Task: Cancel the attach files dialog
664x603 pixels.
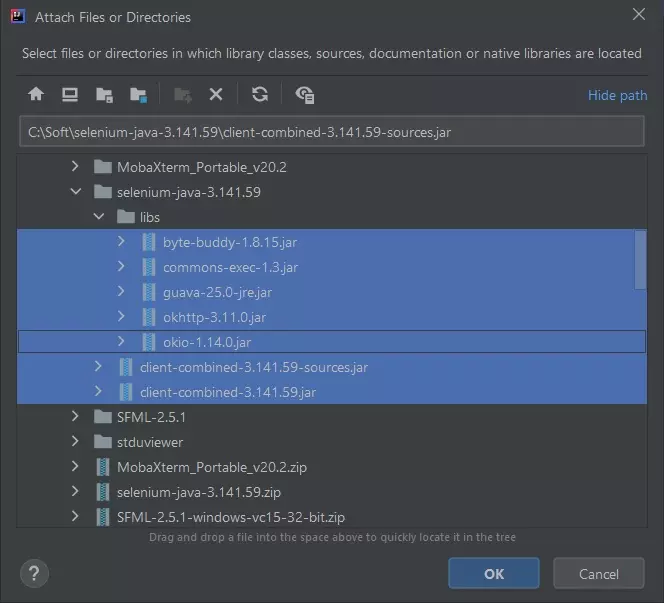Action: 599,574
